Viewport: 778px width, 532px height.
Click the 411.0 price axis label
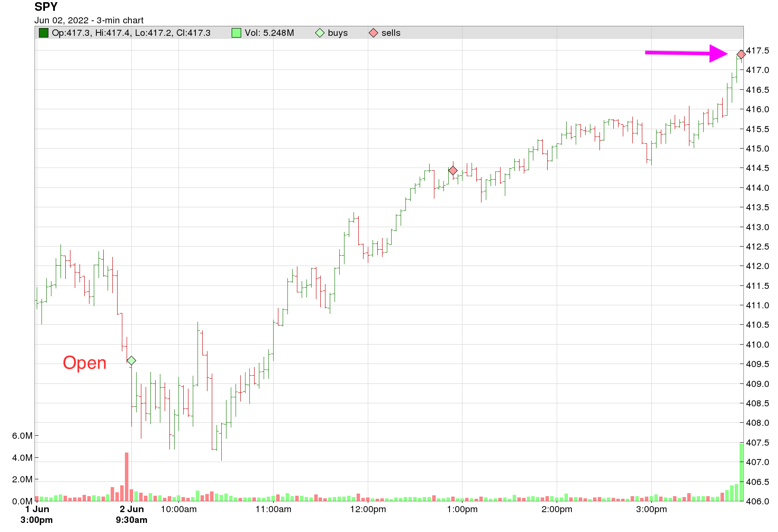758,305
